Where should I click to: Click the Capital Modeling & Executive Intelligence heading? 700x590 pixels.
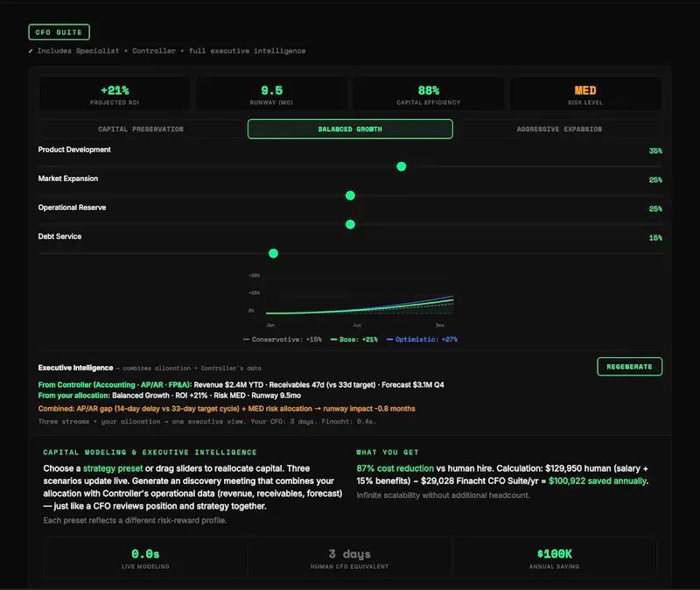coord(150,453)
